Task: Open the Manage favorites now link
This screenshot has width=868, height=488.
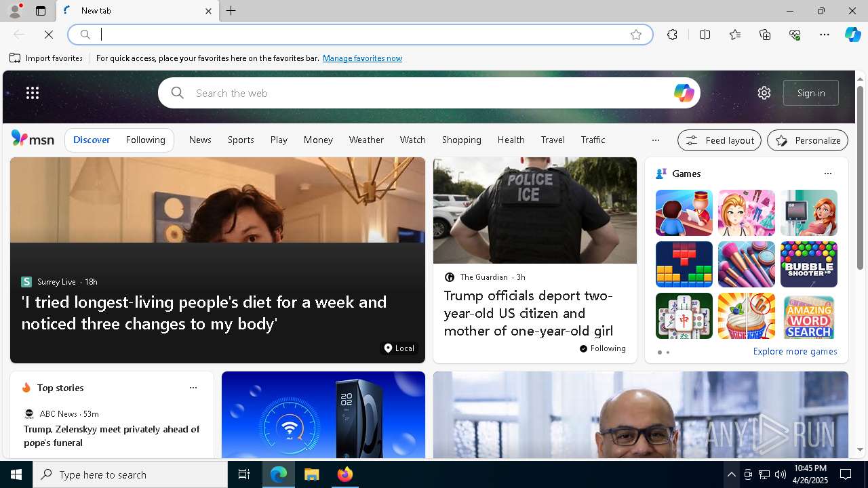Action: point(362,58)
